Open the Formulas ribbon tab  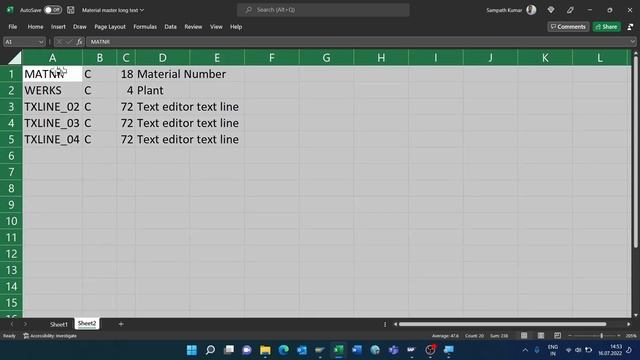point(145,27)
